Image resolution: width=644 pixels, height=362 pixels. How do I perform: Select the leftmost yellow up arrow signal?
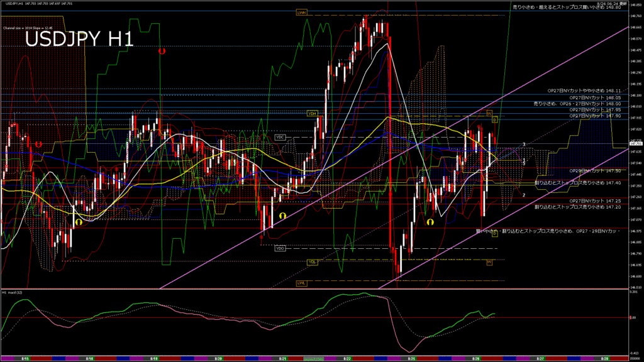[79, 222]
